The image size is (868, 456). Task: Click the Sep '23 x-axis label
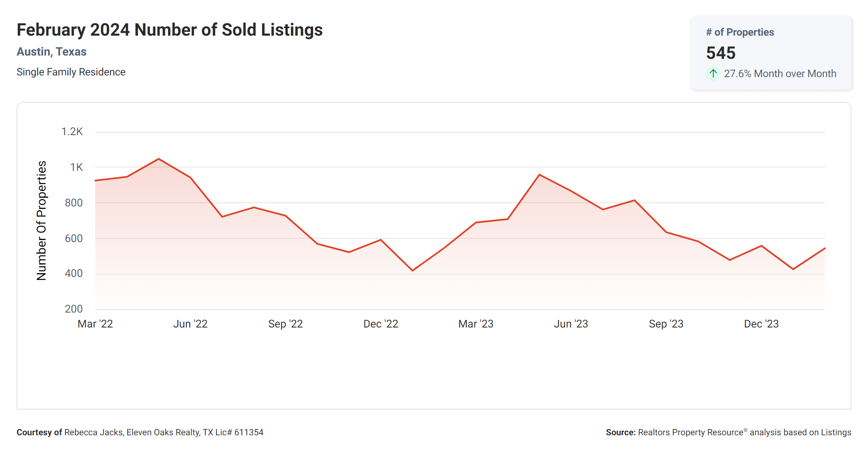click(666, 324)
